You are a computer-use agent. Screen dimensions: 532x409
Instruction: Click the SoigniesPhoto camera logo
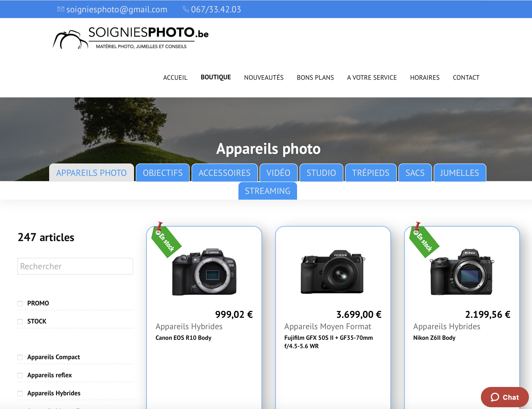[x=70, y=39]
